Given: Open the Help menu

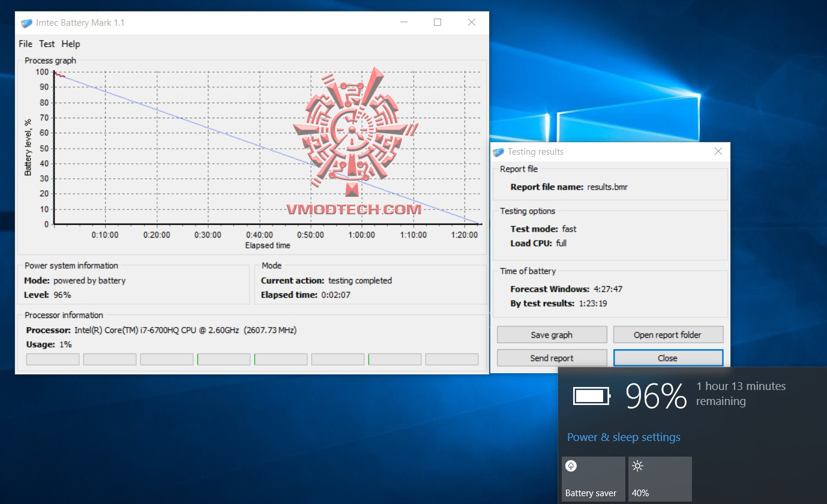Looking at the screenshot, I should [x=70, y=44].
